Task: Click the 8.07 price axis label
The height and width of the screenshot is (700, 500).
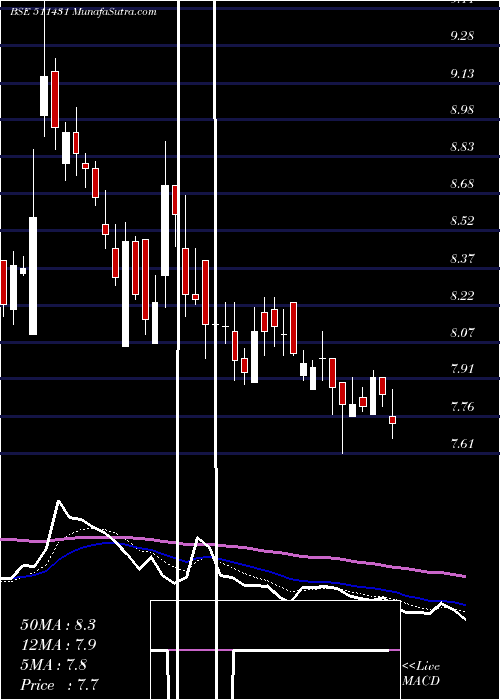Action: click(x=462, y=332)
